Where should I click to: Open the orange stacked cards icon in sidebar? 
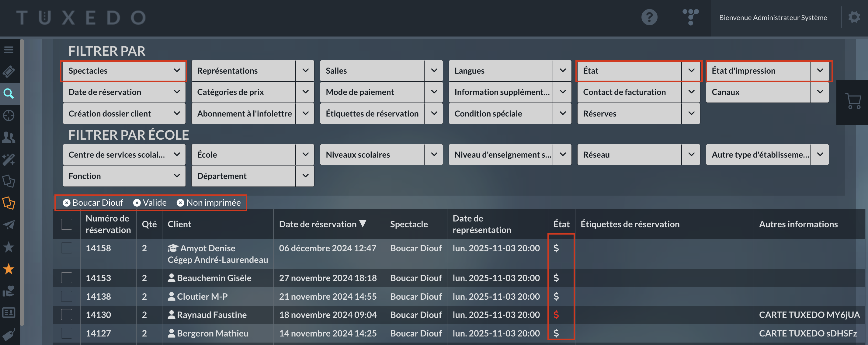[9, 203]
